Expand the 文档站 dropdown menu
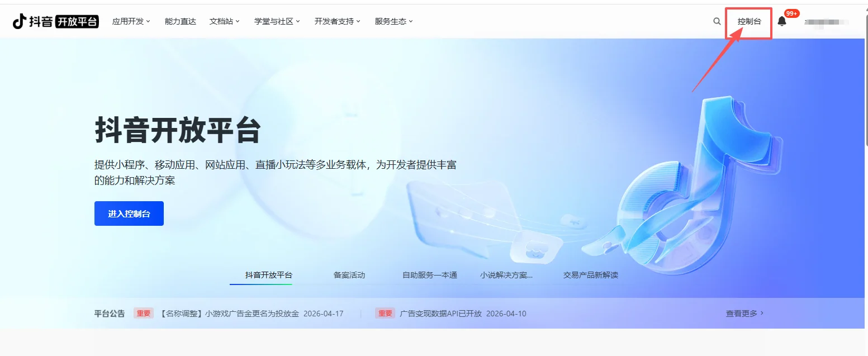Image resolution: width=868 pixels, height=356 pixels. (x=225, y=21)
